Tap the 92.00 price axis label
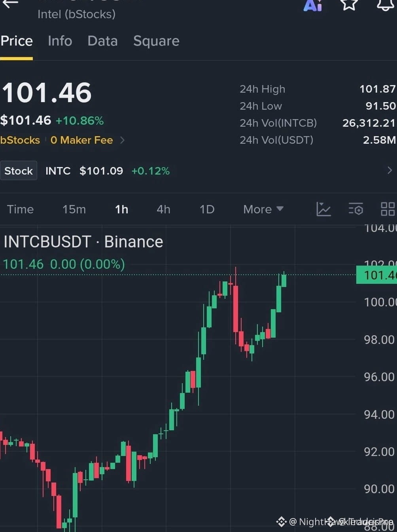Image resolution: width=397 pixels, height=532 pixels. point(380,452)
